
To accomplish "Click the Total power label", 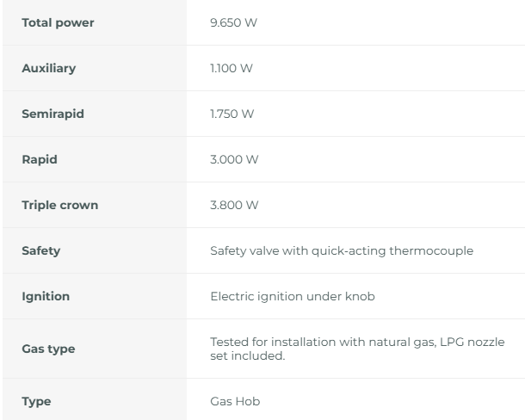I will [x=58, y=22].
